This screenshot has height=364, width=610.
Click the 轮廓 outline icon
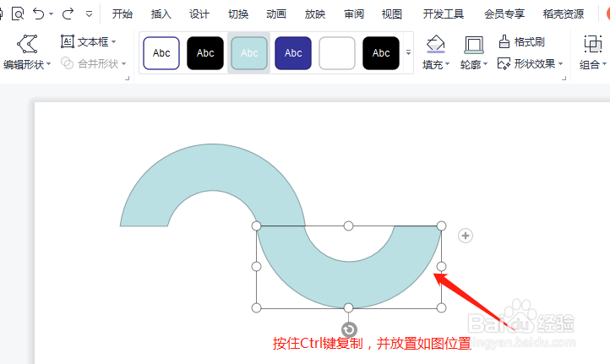(x=473, y=44)
